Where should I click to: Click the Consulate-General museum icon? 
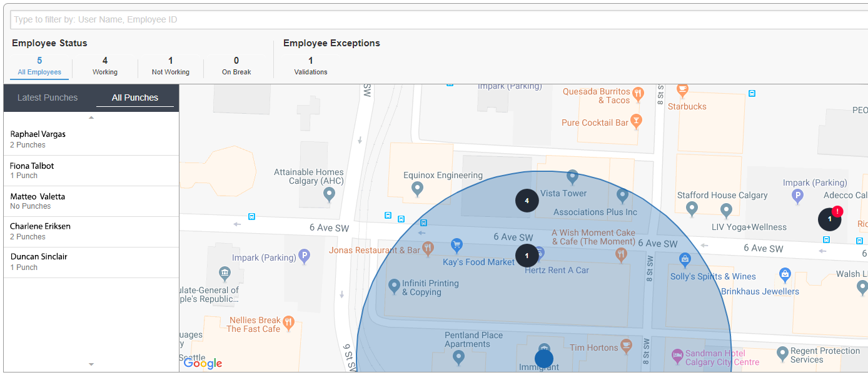224,274
